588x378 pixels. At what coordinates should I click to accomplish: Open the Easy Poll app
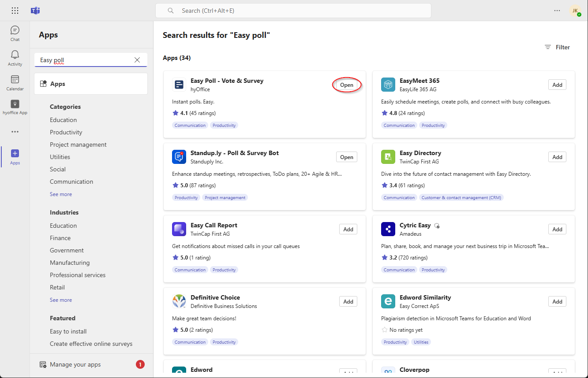point(347,85)
